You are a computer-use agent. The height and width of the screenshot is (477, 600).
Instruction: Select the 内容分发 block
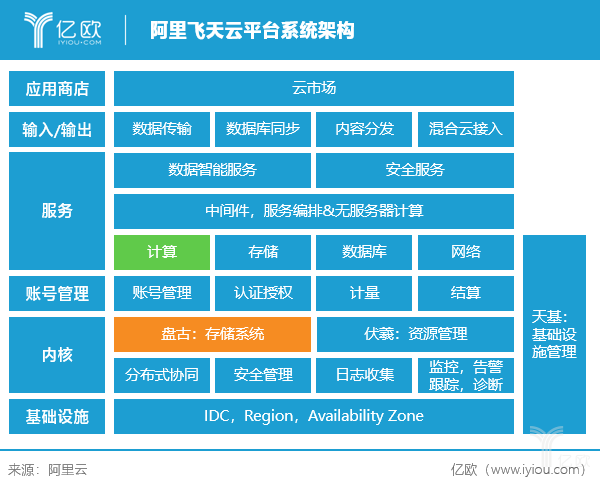click(364, 129)
